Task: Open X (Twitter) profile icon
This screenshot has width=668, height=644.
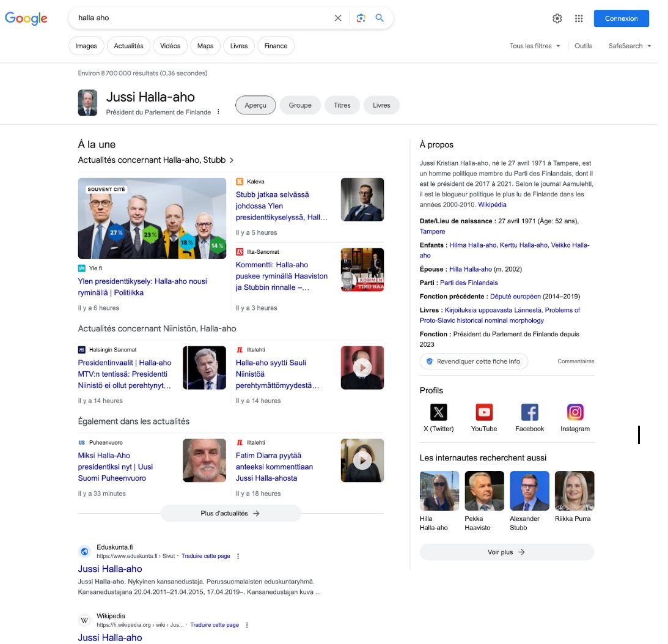Action: (x=438, y=412)
